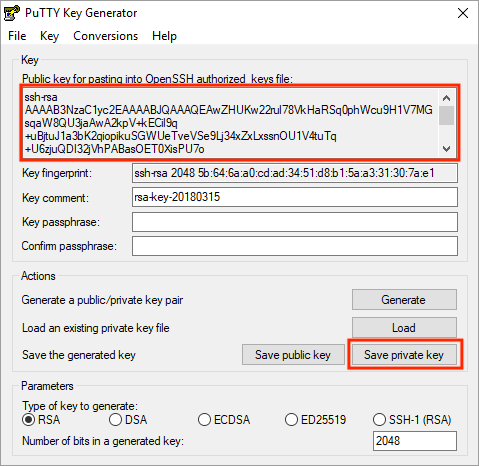The image size is (479, 466).
Task: Click the down arrow of the public key scrollbar
Action: [446, 148]
